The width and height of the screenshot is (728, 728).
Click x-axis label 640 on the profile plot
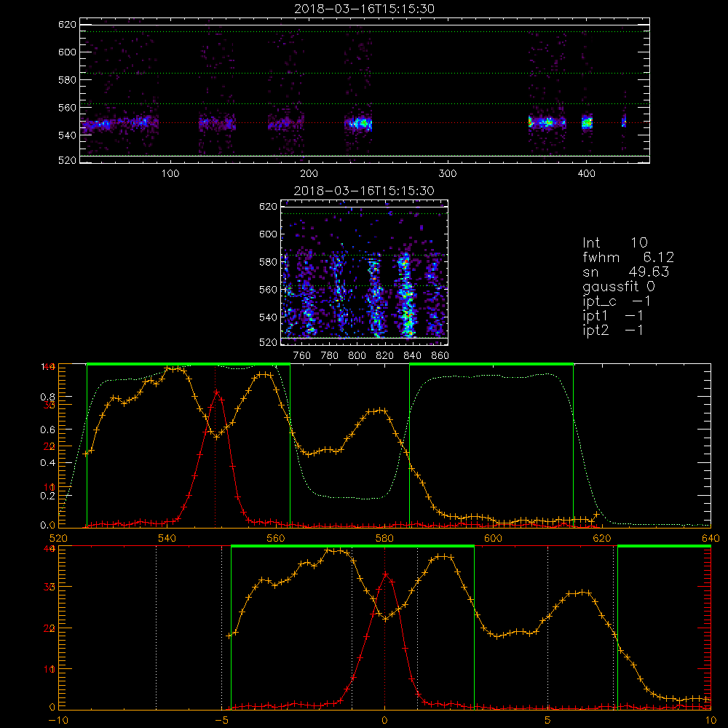click(711, 538)
